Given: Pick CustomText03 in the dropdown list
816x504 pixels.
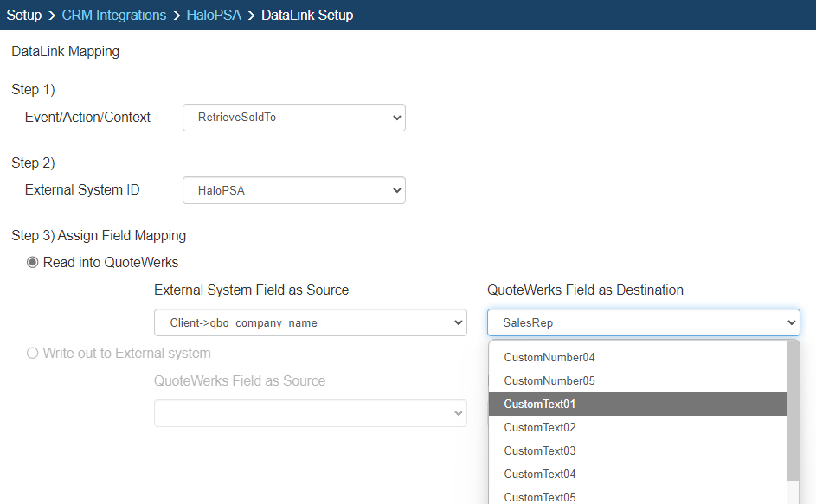Looking at the screenshot, I should pos(540,451).
